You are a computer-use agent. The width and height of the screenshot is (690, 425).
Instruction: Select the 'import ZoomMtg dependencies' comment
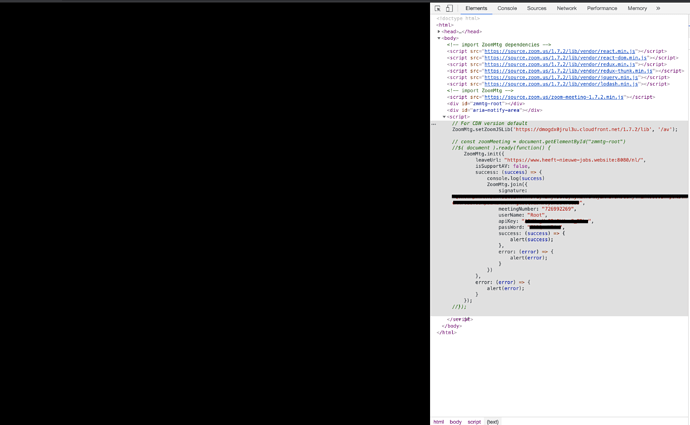(x=499, y=45)
